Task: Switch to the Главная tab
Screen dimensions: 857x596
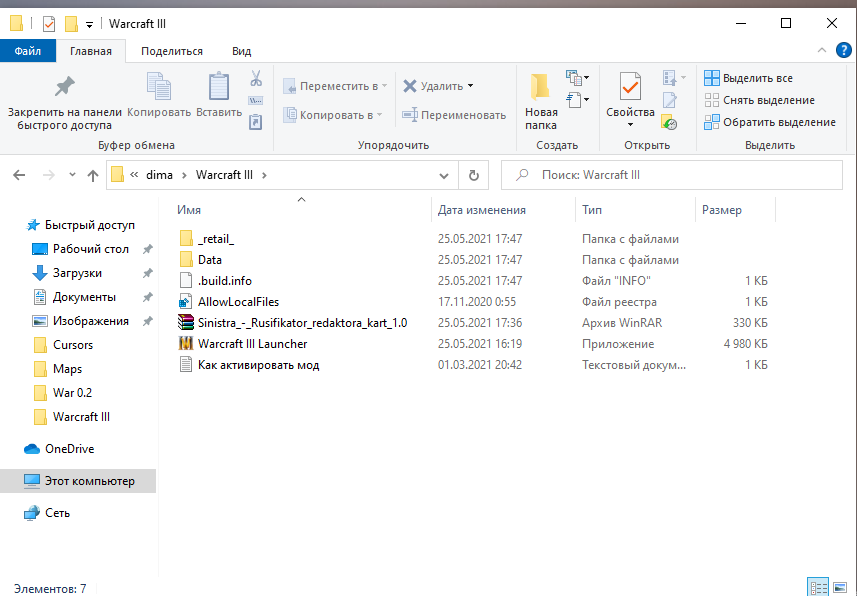Action: click(91, 51)
